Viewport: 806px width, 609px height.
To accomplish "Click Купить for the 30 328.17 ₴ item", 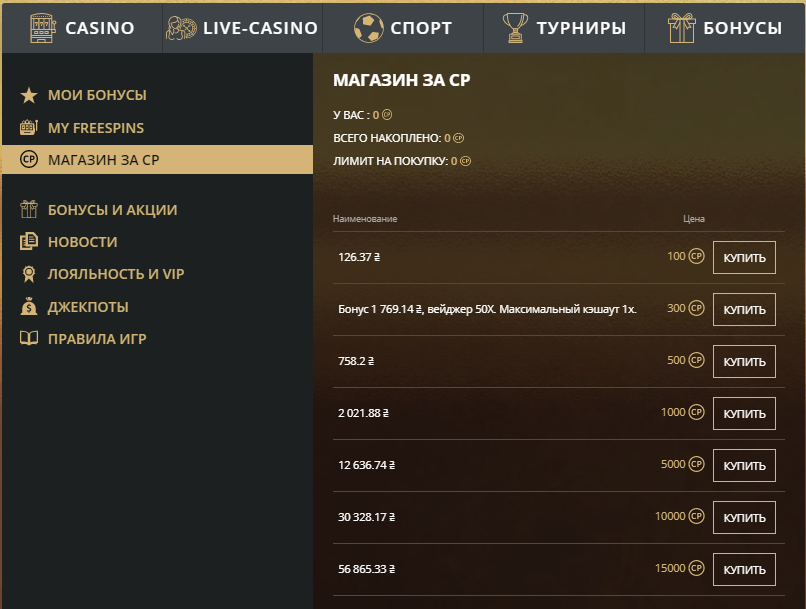I will tap(744, 518).
